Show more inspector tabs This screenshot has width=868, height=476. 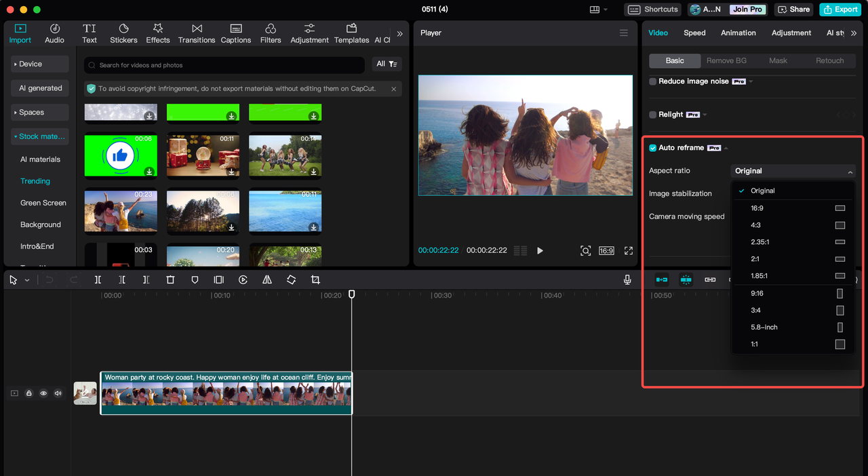[x=854, y=33]
